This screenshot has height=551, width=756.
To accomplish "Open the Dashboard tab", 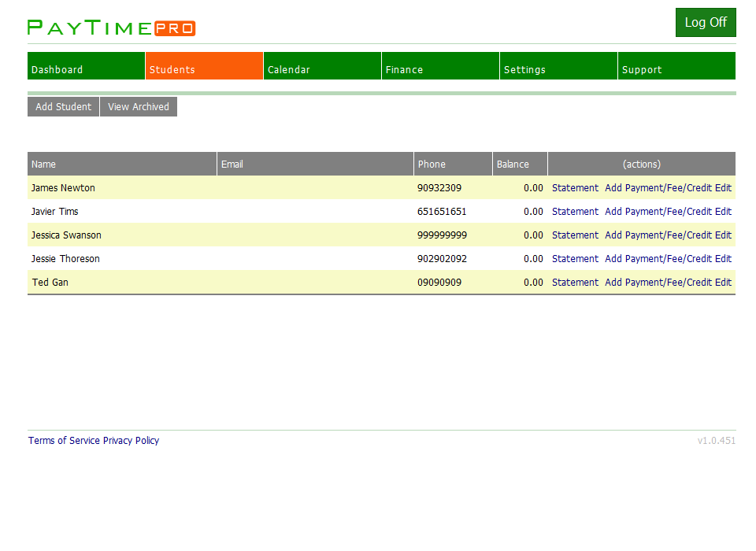I will (87, 65).
